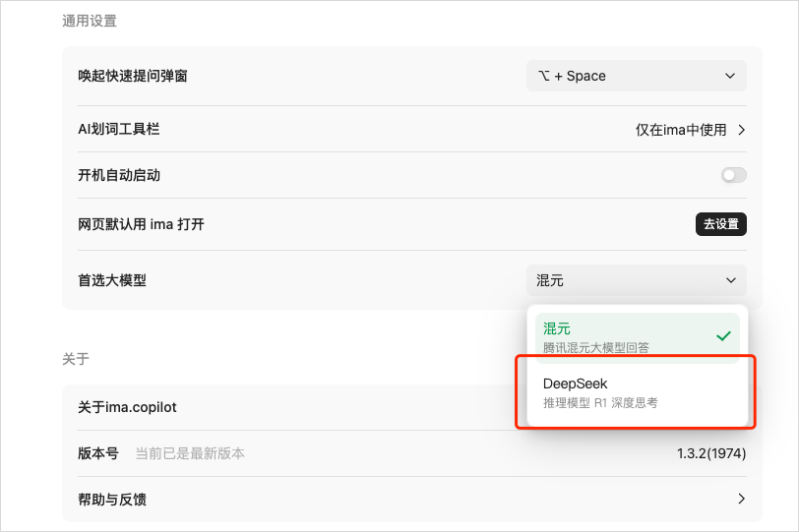This screenshot has height=532, width=799.
Task: Click the version number 1.3.2(1974)
Action: (711, 453)
